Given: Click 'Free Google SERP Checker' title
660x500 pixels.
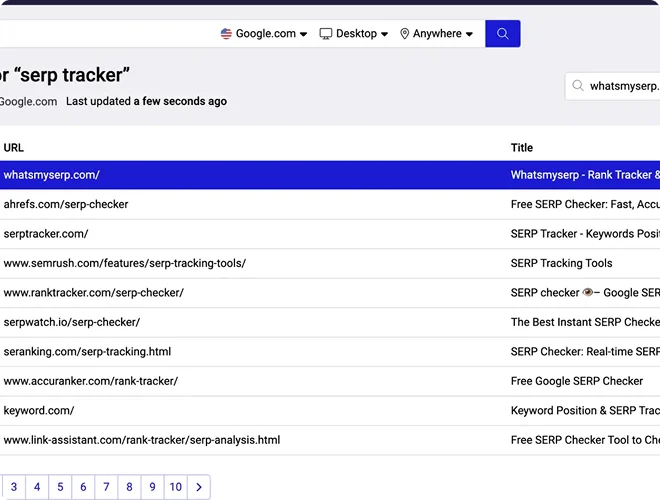Looking at the screenshot, I should 577,381.
